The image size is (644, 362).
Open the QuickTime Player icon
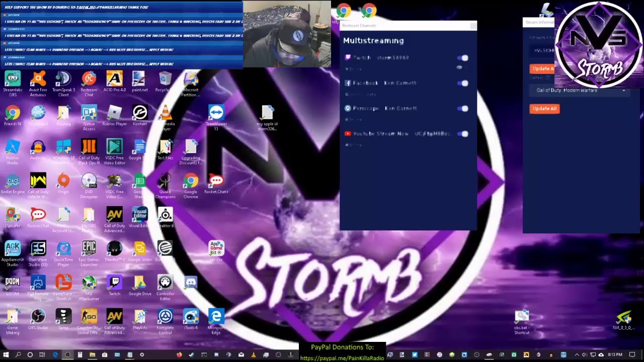pyautogui.click(x=63, y=254)
